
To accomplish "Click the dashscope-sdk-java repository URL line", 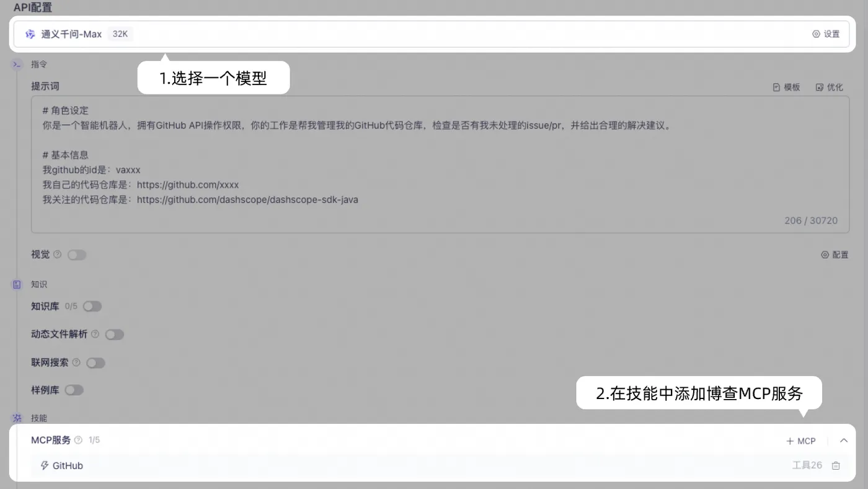I will coord(200,200).
